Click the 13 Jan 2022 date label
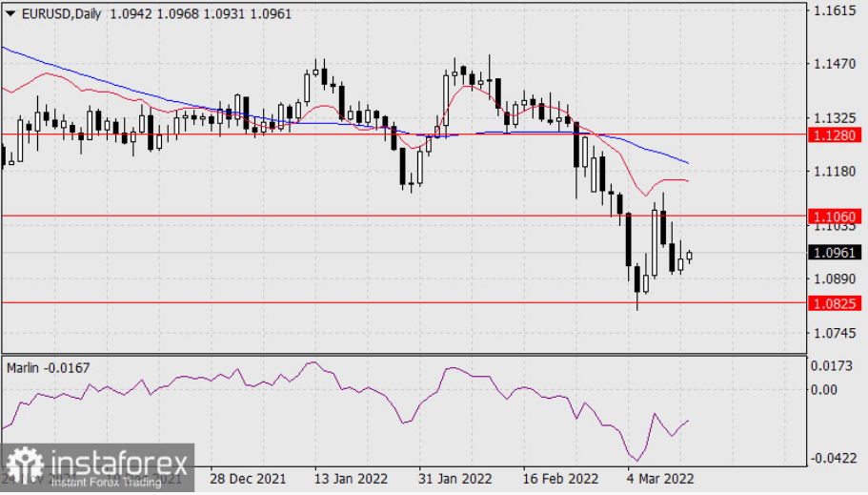 (x=351, y=479)
